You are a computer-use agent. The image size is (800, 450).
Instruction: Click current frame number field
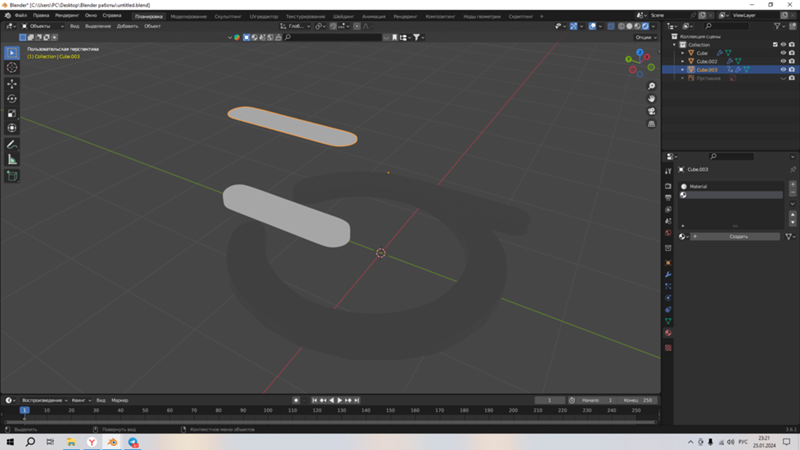point(549,401)
